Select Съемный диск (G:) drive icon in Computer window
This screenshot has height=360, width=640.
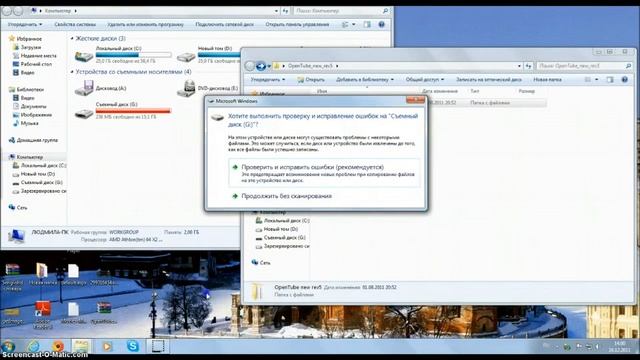coord(84,114)
